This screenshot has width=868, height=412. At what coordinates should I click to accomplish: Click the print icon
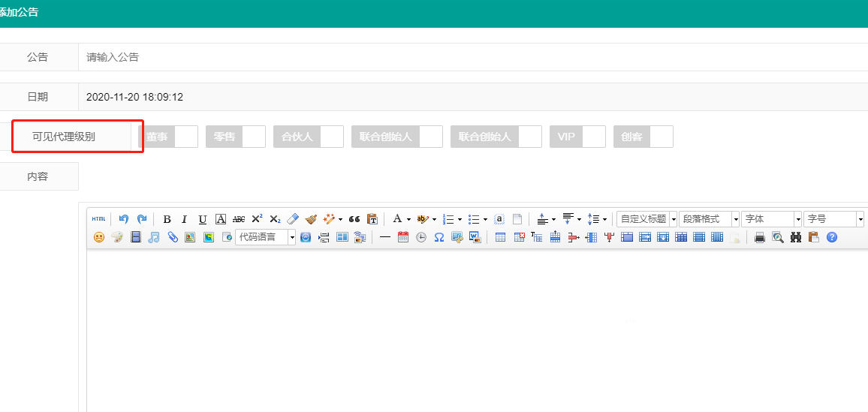click(x=760, y=237)
